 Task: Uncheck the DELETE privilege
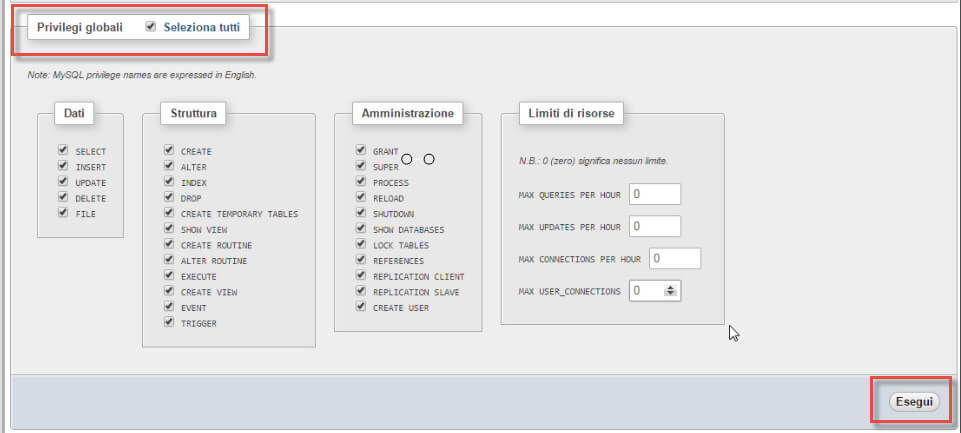tap(63, 197)
